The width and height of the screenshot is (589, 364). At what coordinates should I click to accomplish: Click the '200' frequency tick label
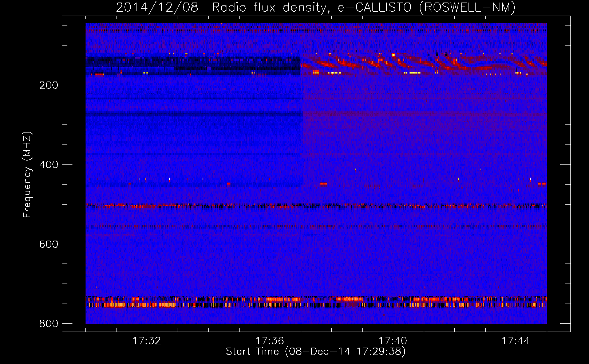(x=49, y=85)
